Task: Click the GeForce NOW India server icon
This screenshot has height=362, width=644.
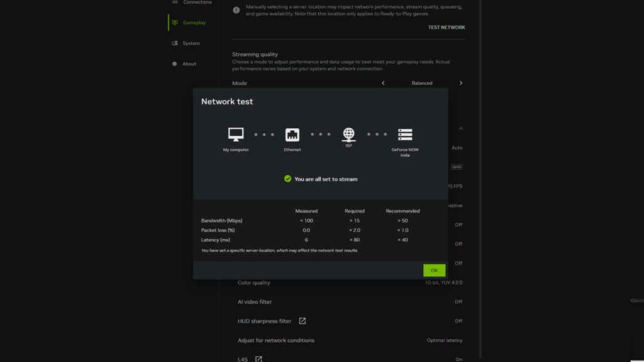Action: pyautogui.click(x=405, y=134)
